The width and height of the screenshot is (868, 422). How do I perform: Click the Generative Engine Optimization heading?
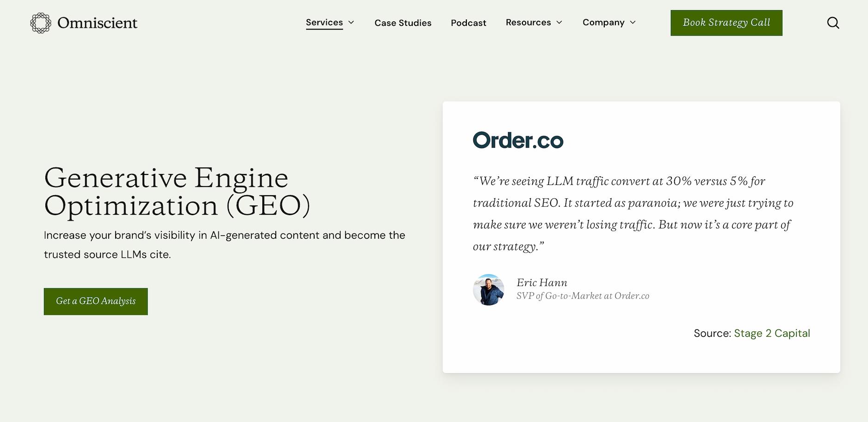[x=178, y=192]
